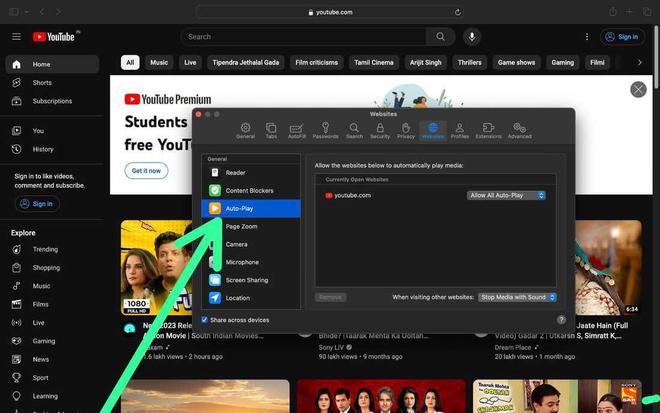Open the Advanced preferences tab
Image resolution: width=660 pixels, height=413 pixels.
tap(519, 131)
